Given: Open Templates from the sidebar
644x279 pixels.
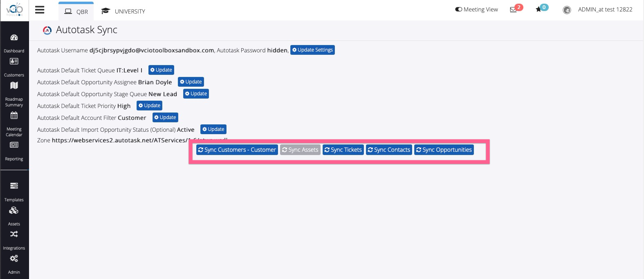Looking at the screenshot, I should [14, 192].
